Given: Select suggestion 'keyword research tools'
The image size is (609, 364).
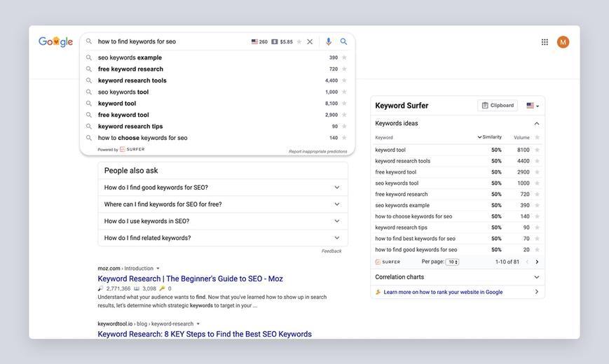Looking at the screenshot, I should (132, 80).
